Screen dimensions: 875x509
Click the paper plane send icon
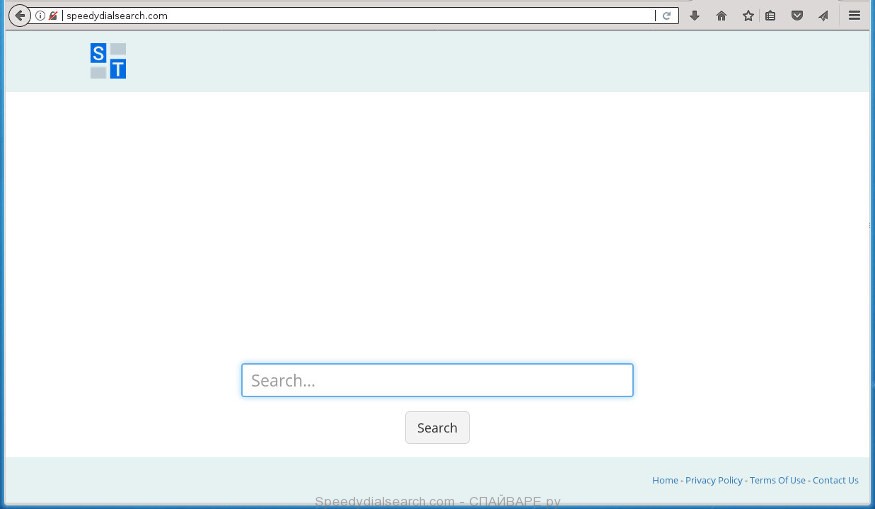click(x=823, y=16)
